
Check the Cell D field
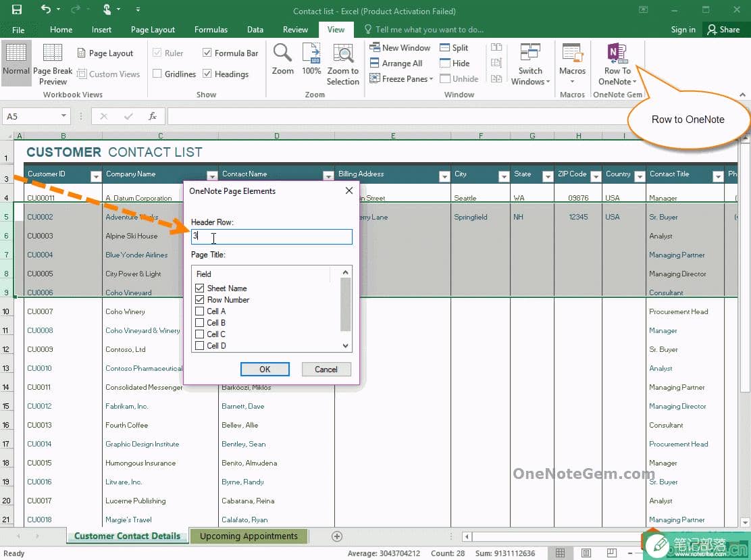(200, 345)
